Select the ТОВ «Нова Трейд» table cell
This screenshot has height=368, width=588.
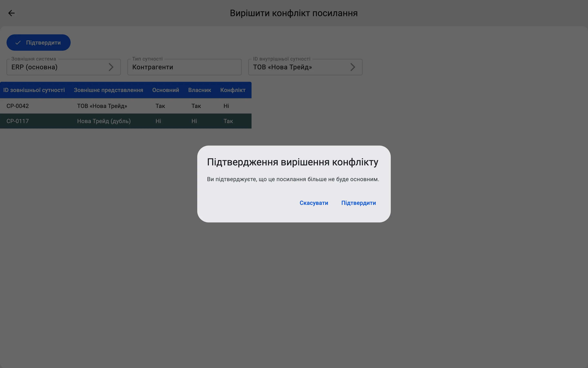102,106
